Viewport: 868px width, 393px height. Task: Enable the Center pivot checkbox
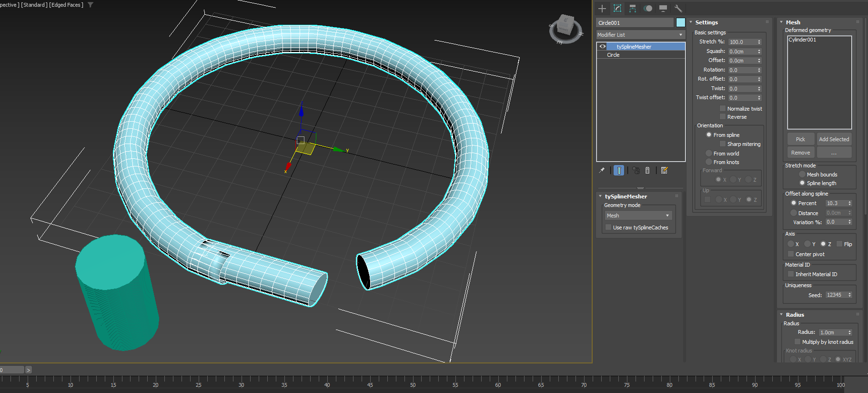click(x=791, y=254)
